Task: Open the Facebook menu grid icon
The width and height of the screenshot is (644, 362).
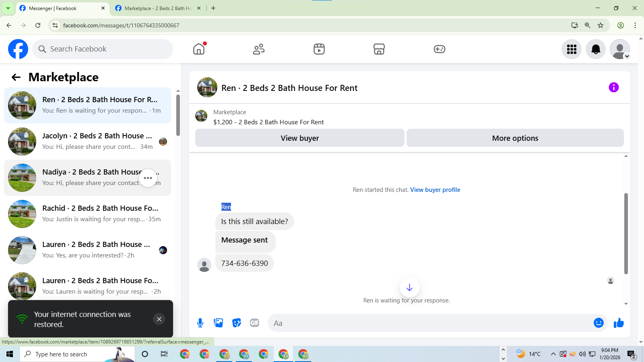Action: 572,49
